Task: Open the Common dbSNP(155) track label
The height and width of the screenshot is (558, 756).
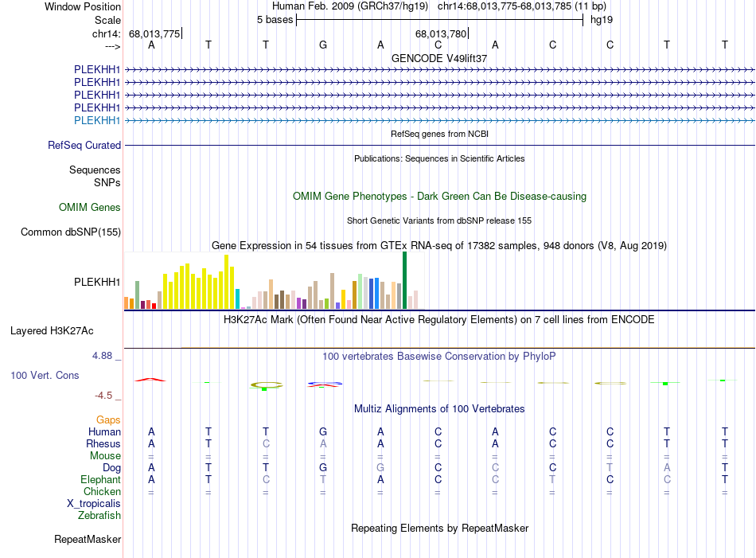Action: click(70, 232)
